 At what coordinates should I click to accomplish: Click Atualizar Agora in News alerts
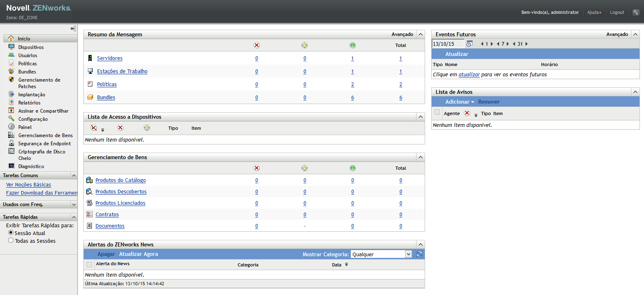coord(138,254)
